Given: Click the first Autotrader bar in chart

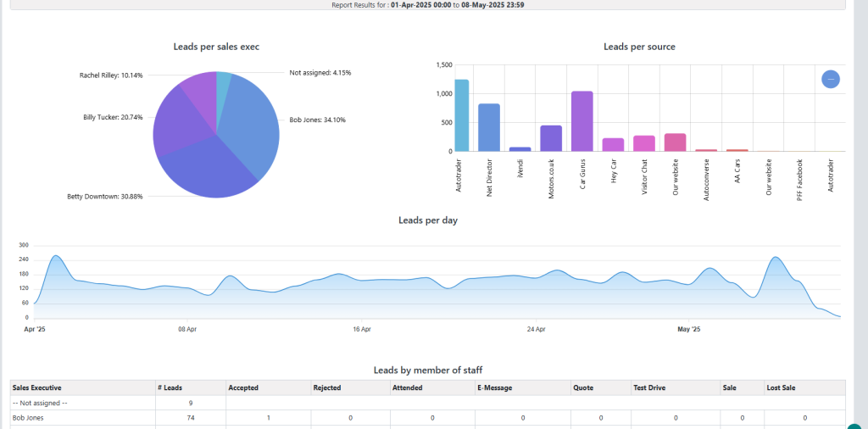Looking at the screenshot, I should (461, 116).
